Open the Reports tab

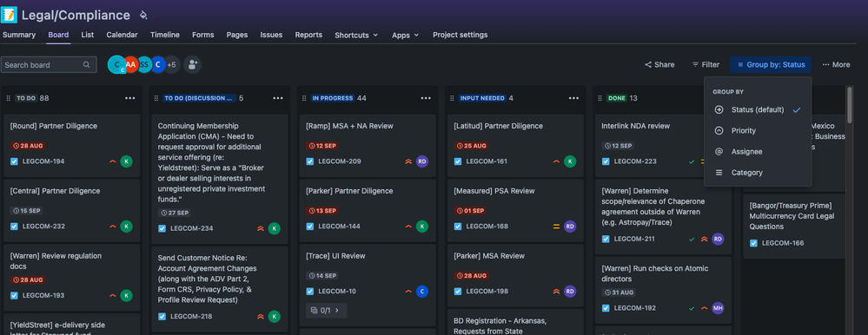(308, 35)
